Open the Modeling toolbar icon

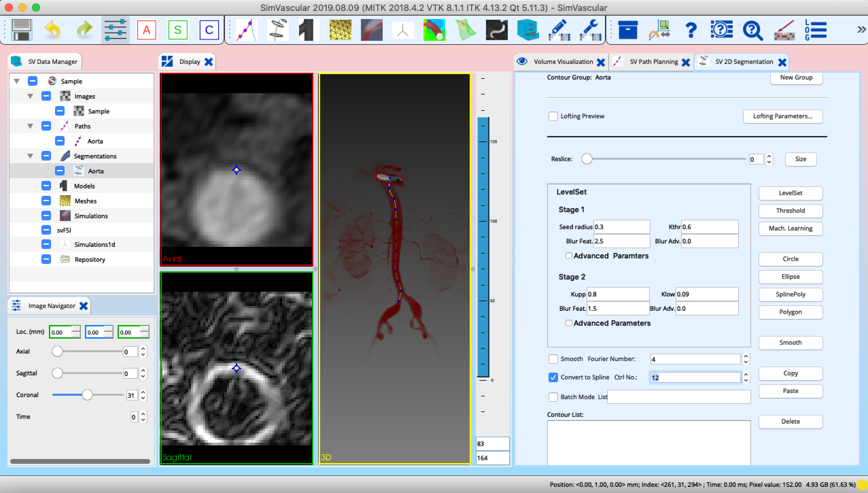(x=309, y=30)
